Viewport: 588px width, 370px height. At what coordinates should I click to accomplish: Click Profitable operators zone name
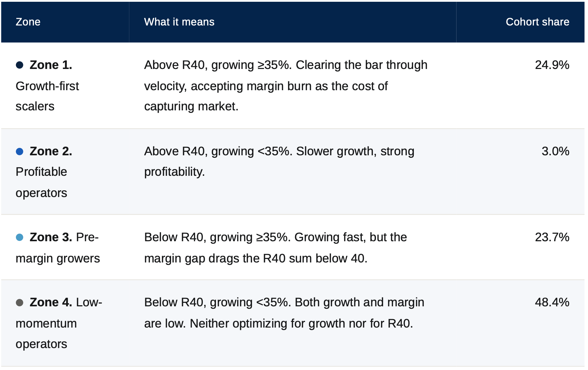(41, 183)
